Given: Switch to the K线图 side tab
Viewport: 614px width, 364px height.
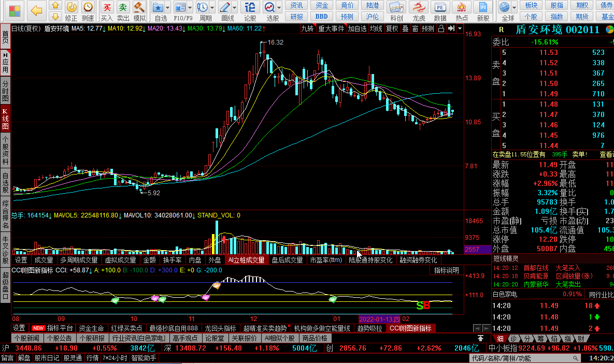Looking at the screenshot, I should pyautogui.click(x=6, y=118).
